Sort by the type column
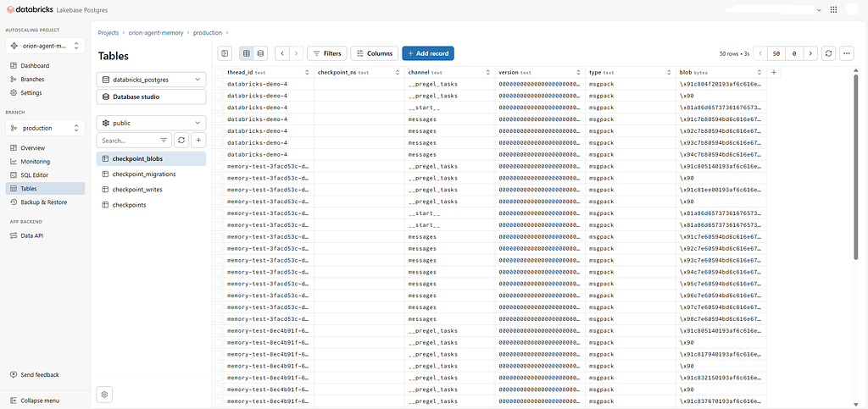This screenshot has width=868, height=409. coord(669,73)
